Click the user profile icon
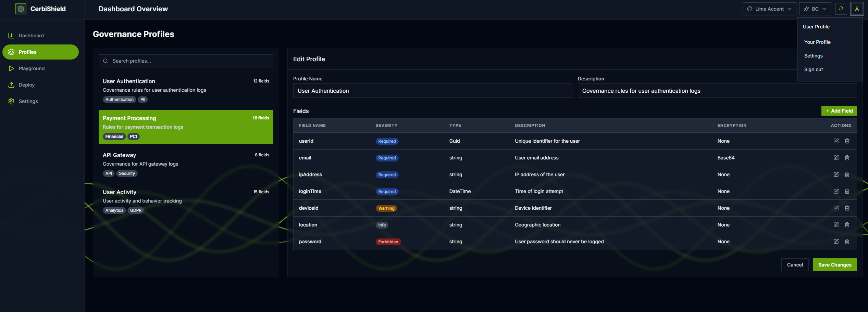Screen dimensions: 868x312 [x=857, y=9]
